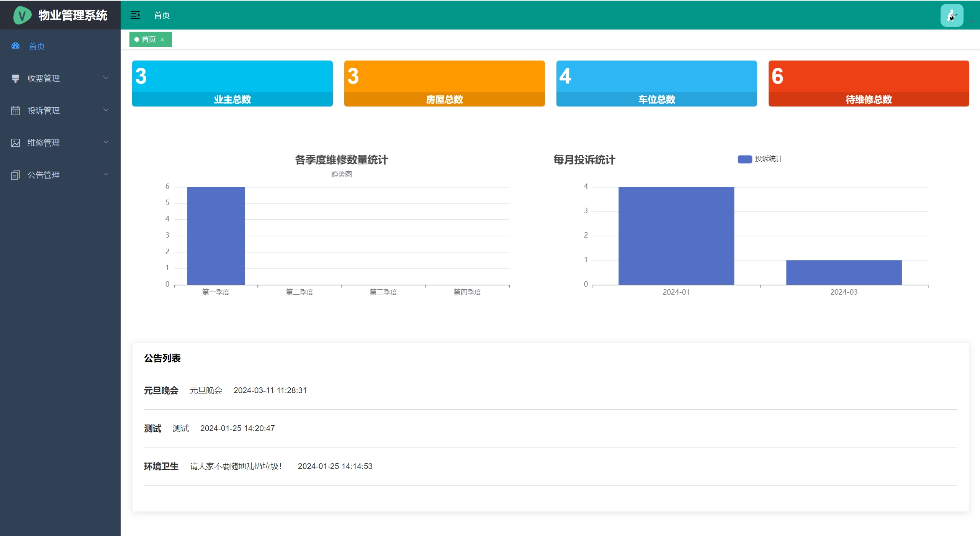This screenshot has width=980, height=536.
Task: Click the dashboard icon beside 首页
Action: pos(15,46)
